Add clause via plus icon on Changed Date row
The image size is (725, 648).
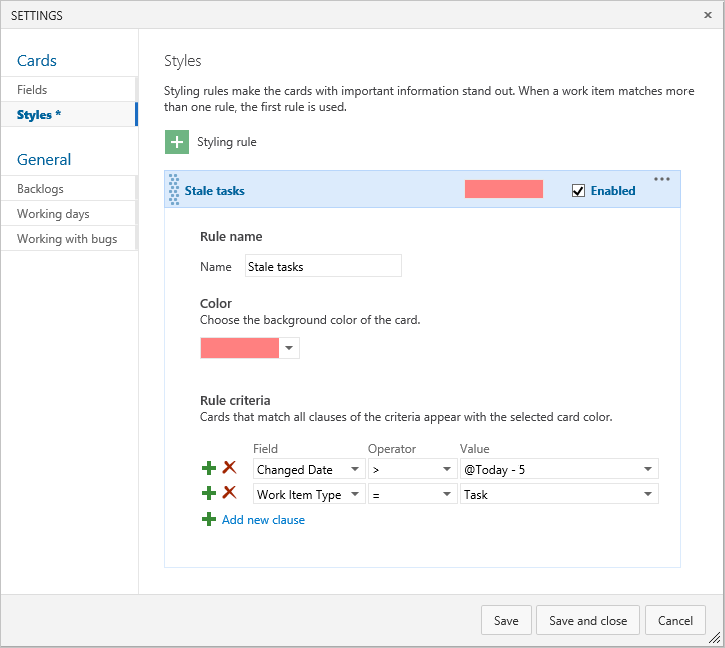(209, 468)
